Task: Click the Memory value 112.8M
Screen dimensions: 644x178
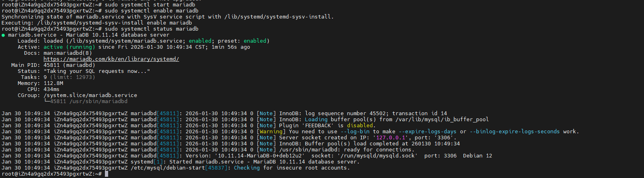Action: pos(53,83)
